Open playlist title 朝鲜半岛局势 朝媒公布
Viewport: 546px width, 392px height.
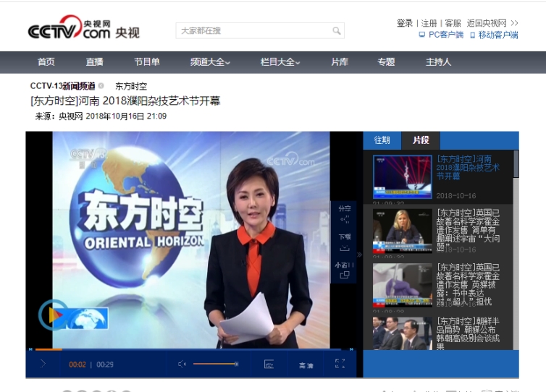pos(468,333)
